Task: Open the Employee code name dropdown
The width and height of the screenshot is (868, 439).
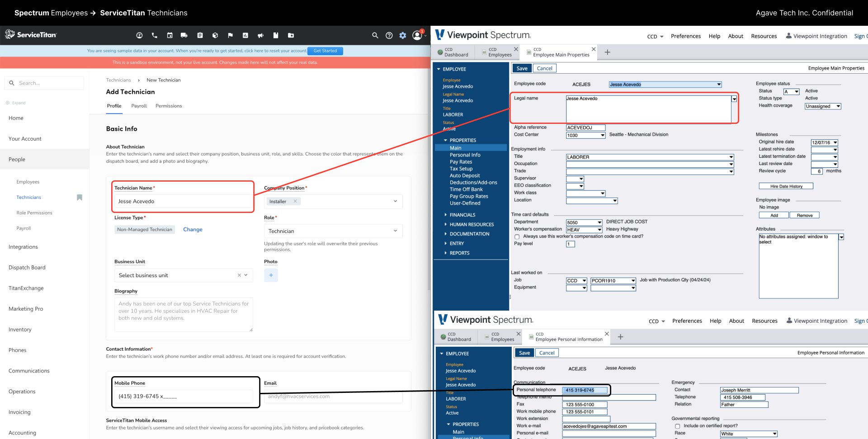Action: point(719,85)
